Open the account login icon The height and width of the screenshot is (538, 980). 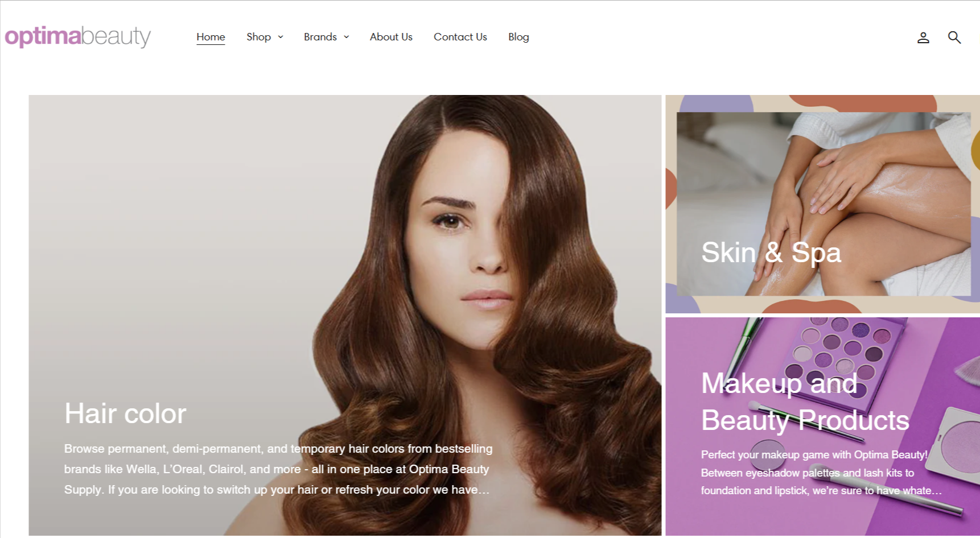coord(923,38)
